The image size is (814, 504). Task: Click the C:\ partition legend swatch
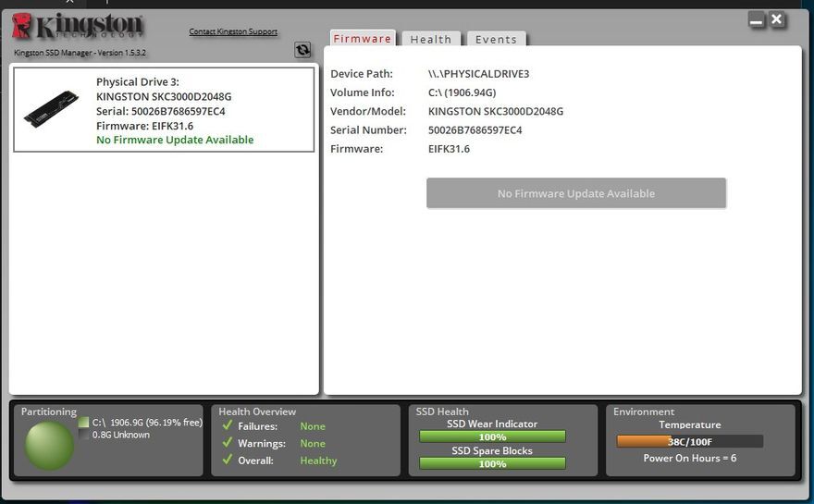83,422
